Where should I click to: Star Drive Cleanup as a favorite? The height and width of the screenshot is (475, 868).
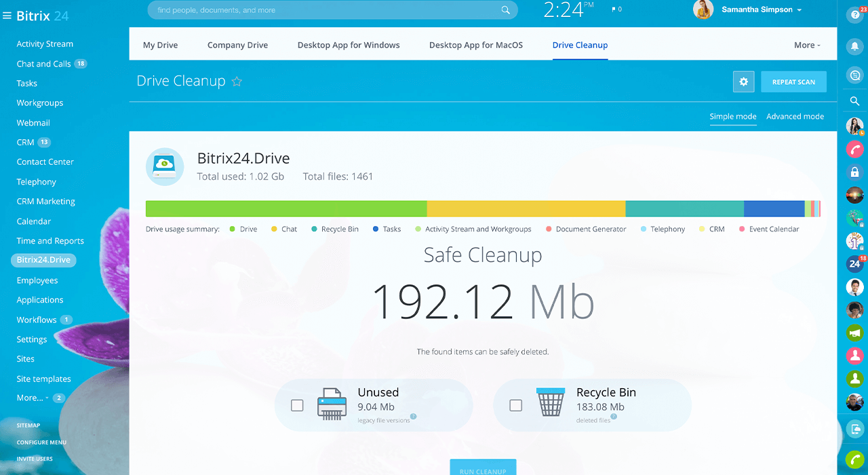tap(237, 81)
